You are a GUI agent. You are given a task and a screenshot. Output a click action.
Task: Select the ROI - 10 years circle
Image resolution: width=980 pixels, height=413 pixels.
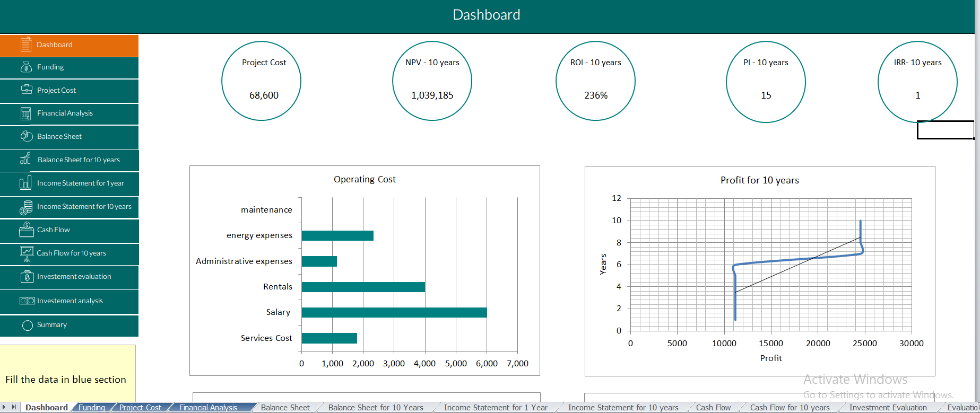tap(595, 82)
